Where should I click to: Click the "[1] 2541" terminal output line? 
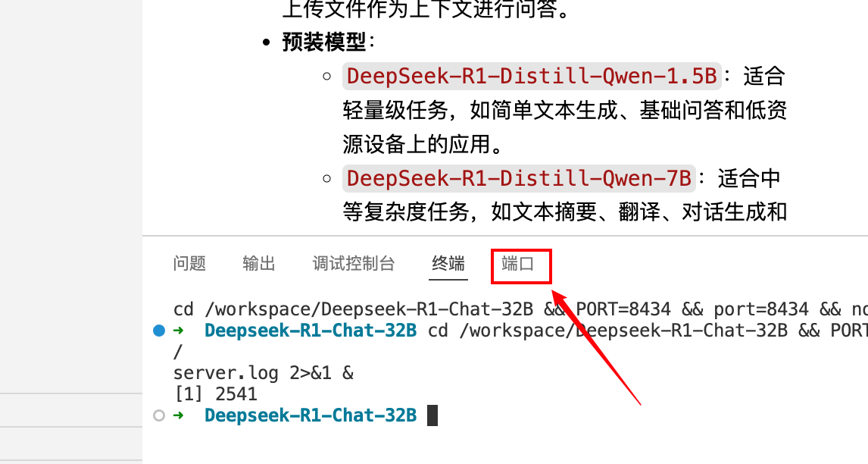tap(215, 394)
